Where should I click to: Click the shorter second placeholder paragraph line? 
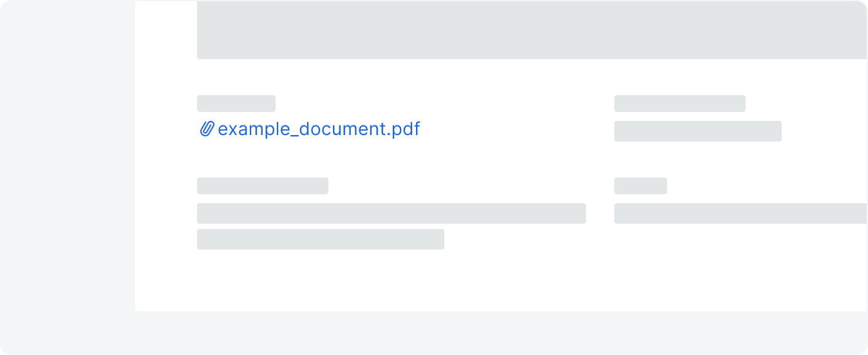click(321, 239)
